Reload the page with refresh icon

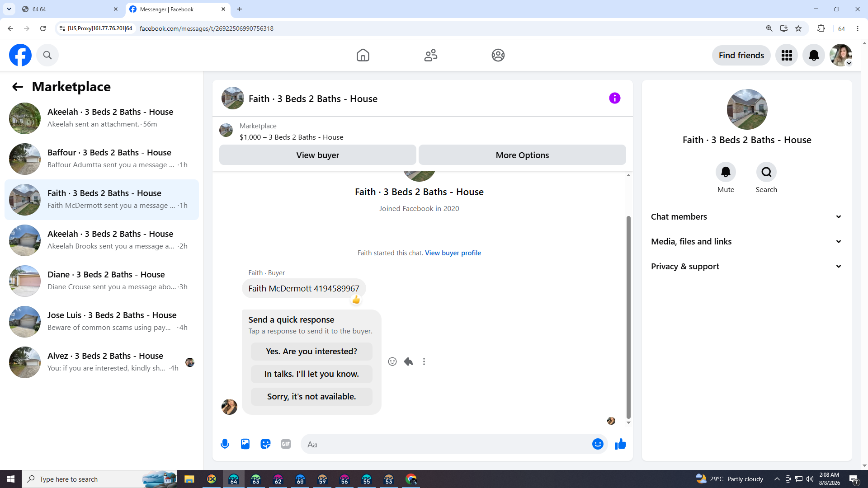[x=43, y=28]
